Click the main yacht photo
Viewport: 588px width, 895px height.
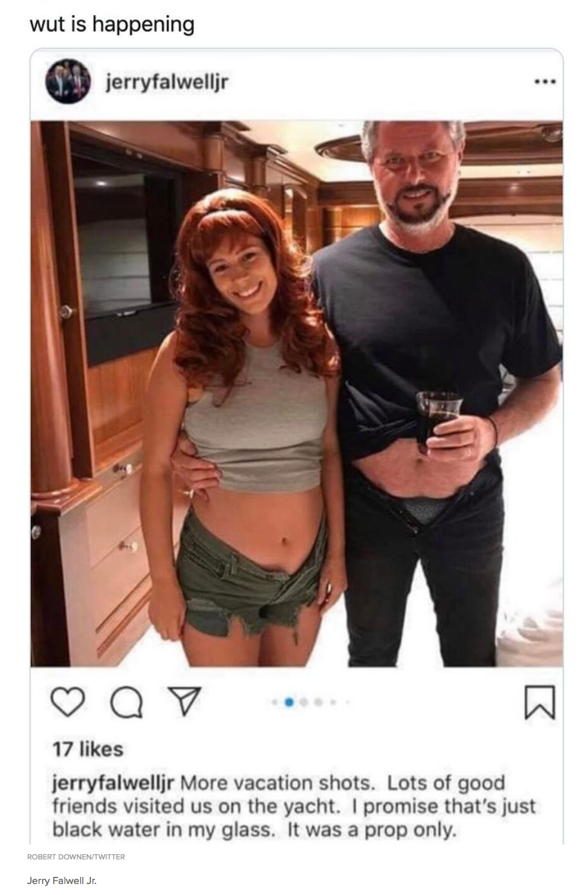click(297, 393)
